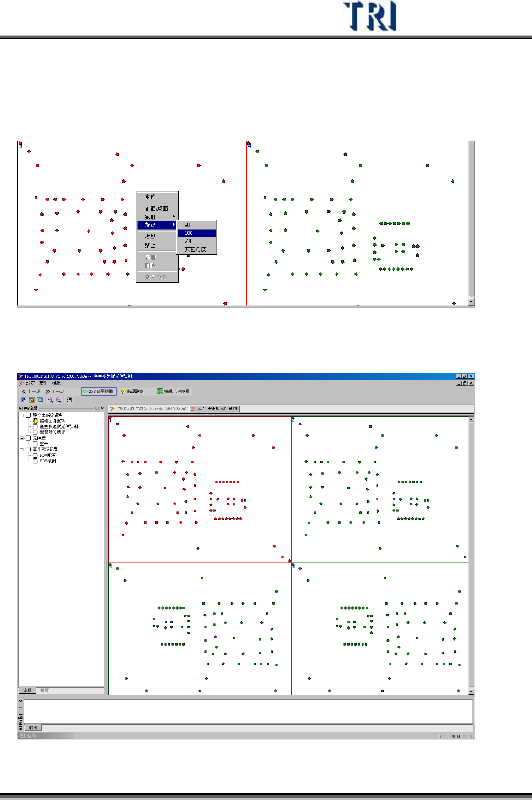The image size is (532, 800).
Task: Click the float button of ATPG輸出 panel
Action: pyautogui.click(x=20, y=706)
